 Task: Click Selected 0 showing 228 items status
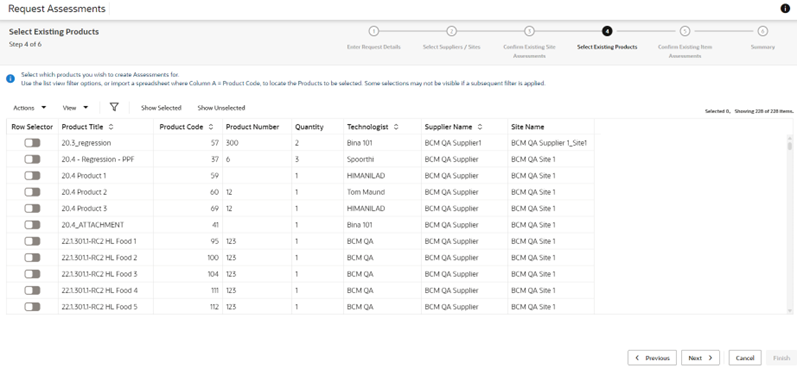click(x=749, y=111)
